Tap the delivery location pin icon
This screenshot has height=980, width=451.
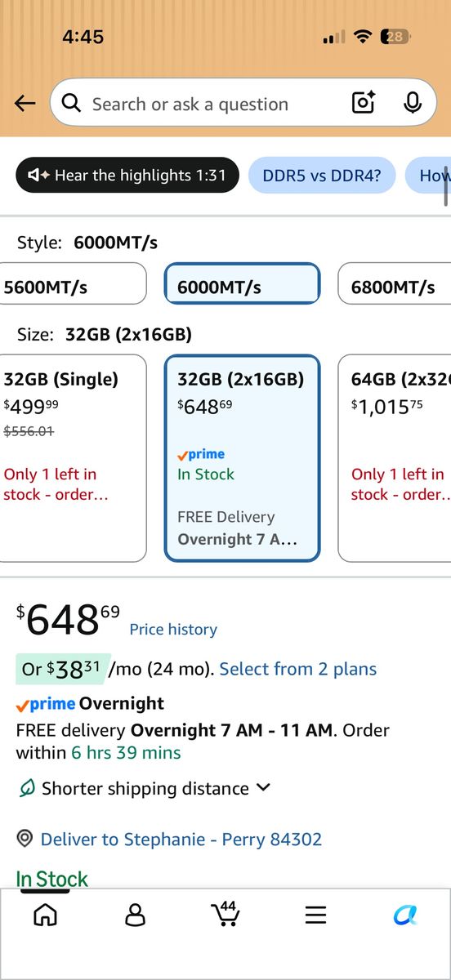(x=25, y=839)
